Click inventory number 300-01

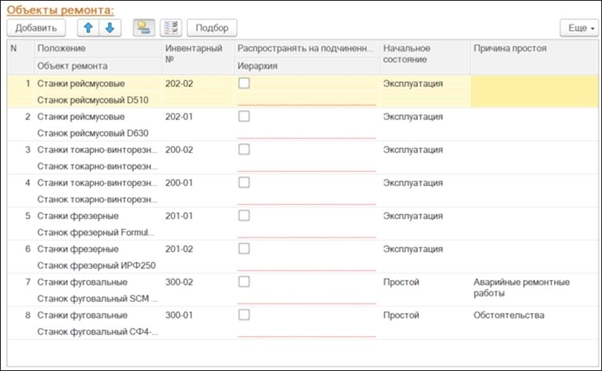tap(179, 315)
